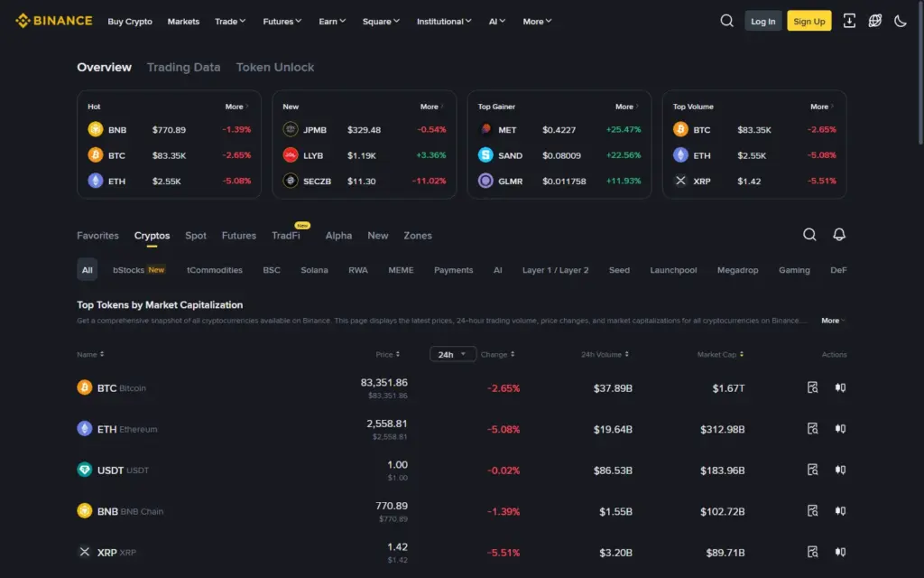924x578 pixels.
Task: Expand the Trade menu
Action: [x=230, y=22]
